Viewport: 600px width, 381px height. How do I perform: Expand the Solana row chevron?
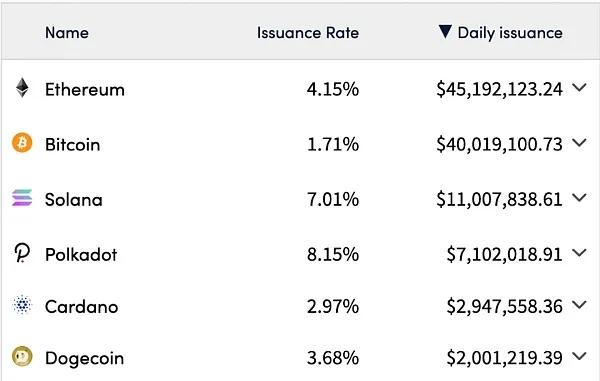point(579,197)
